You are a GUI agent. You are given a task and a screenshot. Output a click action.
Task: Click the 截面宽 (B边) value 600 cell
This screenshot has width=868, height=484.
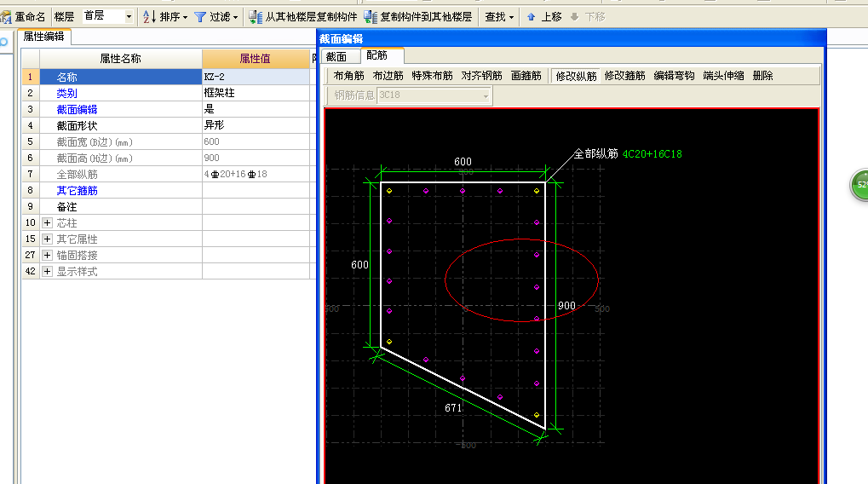coord(256,141)
